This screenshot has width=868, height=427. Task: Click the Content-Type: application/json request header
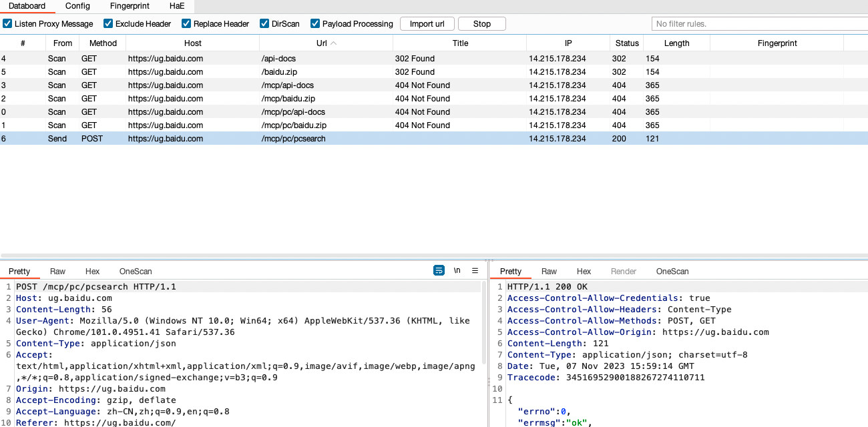pos(96,344)
